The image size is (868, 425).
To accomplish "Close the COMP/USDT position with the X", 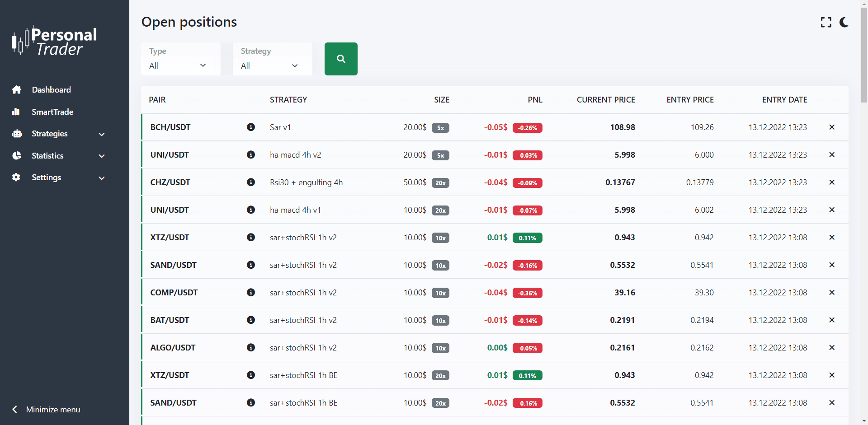I will 831,293.
